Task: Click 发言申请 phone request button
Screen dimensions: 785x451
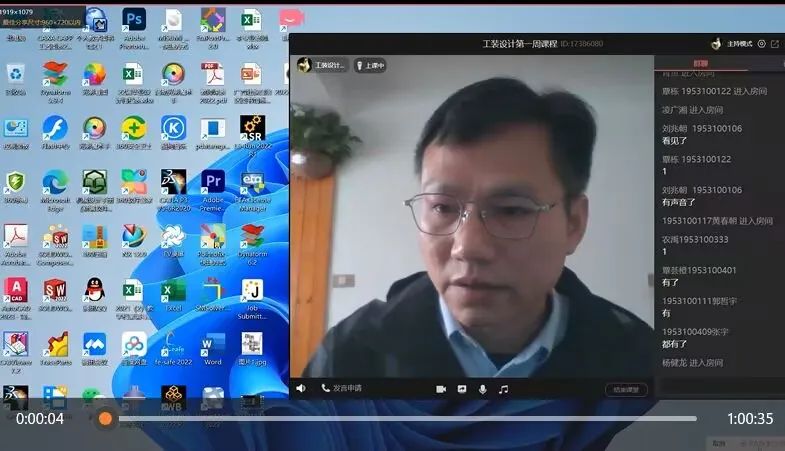Action: pos(342,388)
